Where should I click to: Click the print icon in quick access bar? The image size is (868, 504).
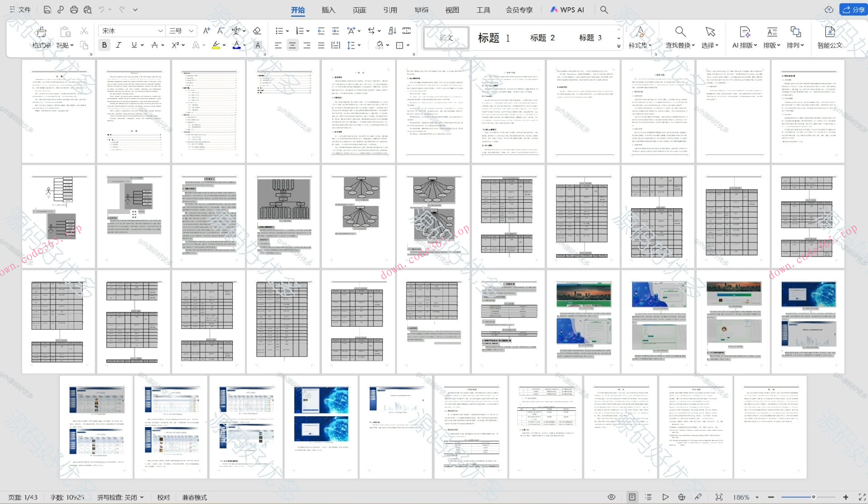click(74, 10)
